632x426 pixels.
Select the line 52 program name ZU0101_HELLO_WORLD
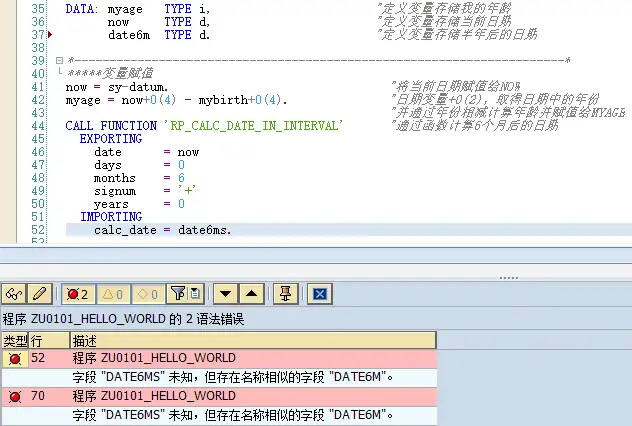point(168,358)
